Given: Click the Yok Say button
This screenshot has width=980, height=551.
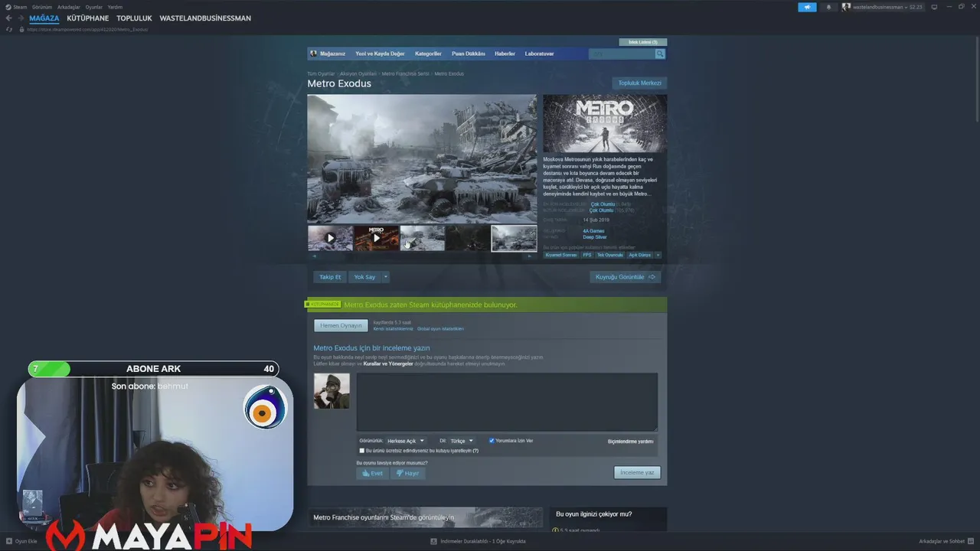Looking at the screenshot, I should 364,277.
